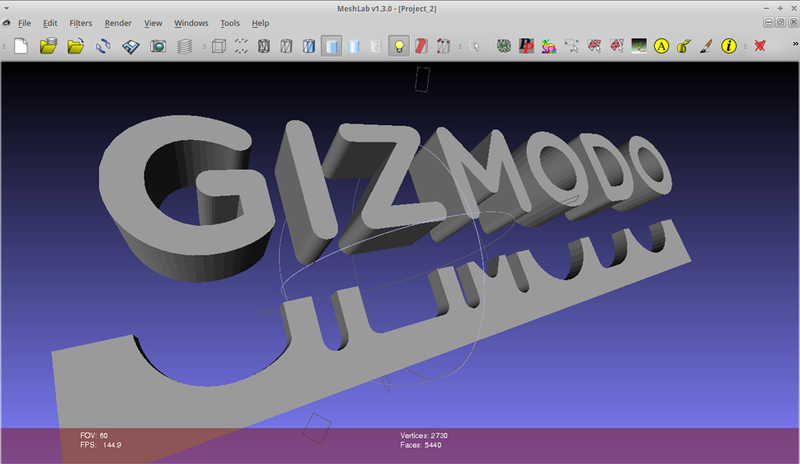
Task: Export the mesh with the floppy disk icon
Action: coord(131,46)
